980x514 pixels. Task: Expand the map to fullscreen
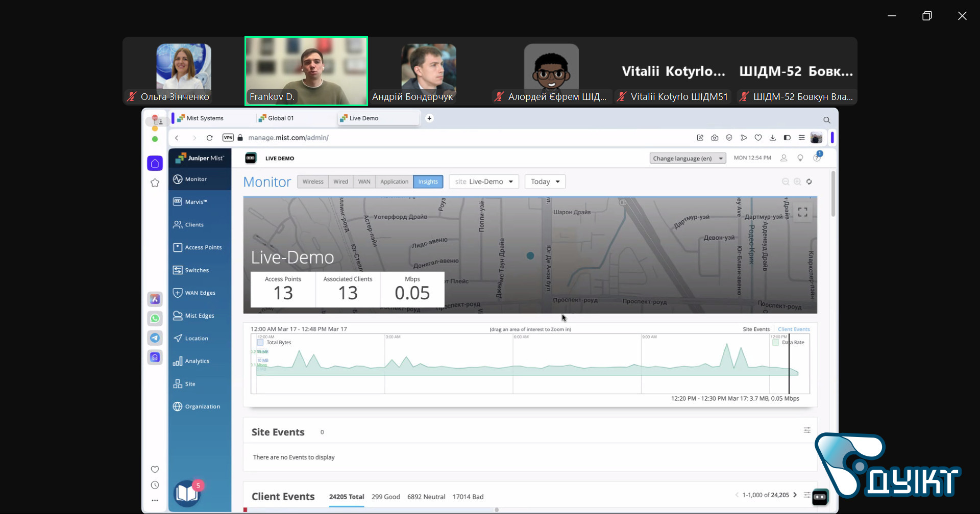point(803,212)
